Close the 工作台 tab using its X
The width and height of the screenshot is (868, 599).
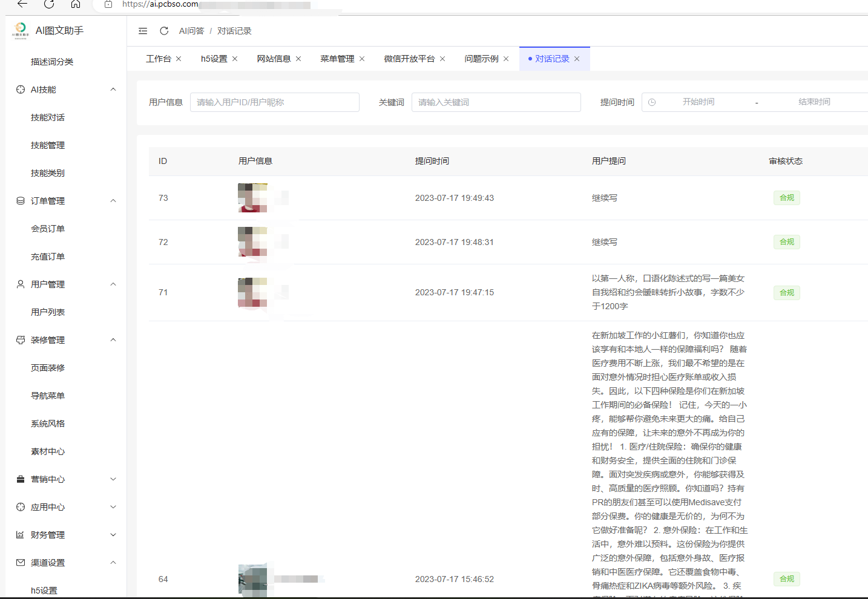tap(179, 59)
